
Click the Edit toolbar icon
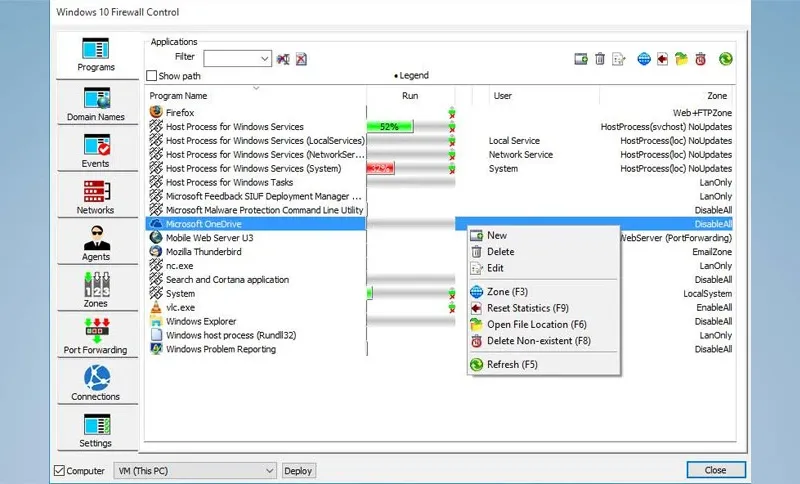pyautogui.click(x=618, y=59)
